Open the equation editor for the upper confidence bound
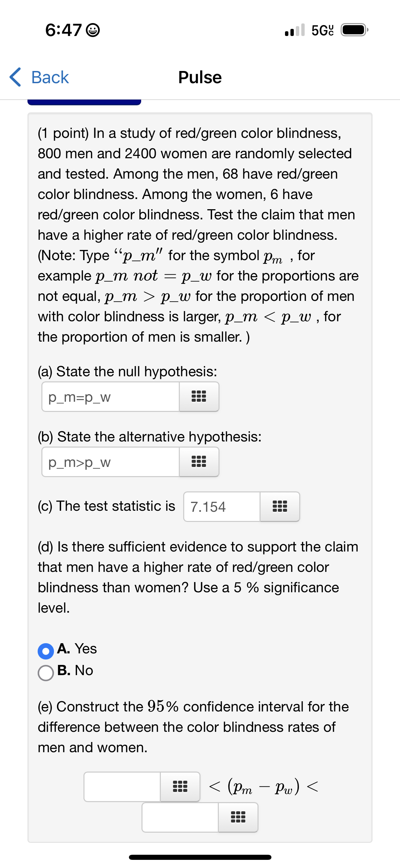 click(237, 817)
